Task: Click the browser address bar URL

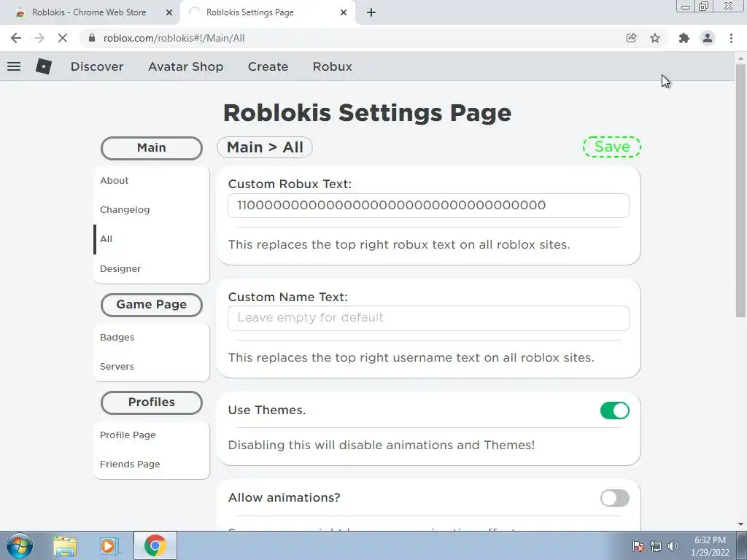Action: pyautogui.click(x=174, y=38)
